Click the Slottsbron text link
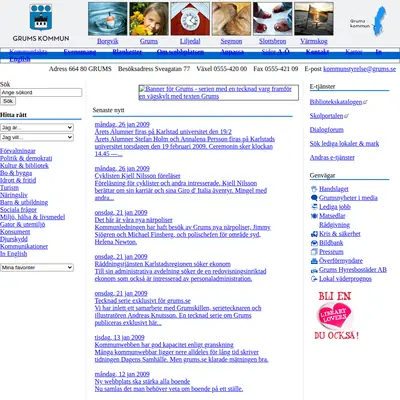 273,41
